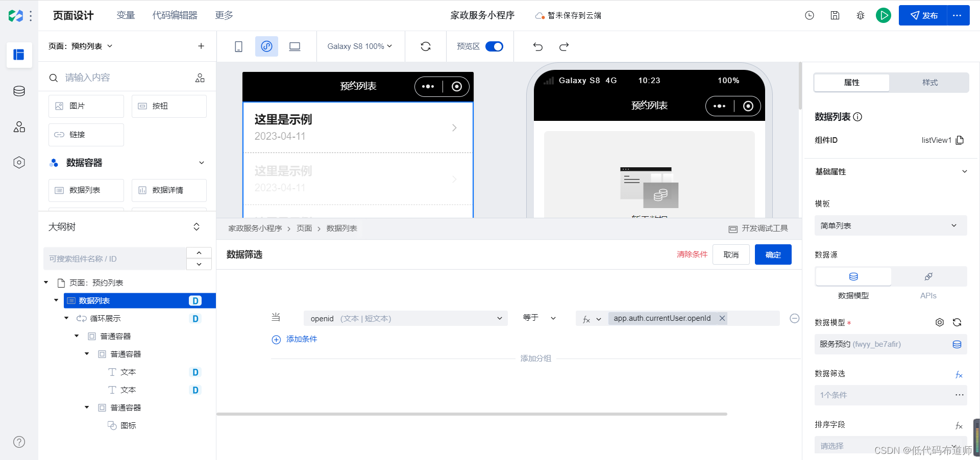Confirm filter with 确定 button
Screen dimensions: 980x460
click(x=773, y=254)
